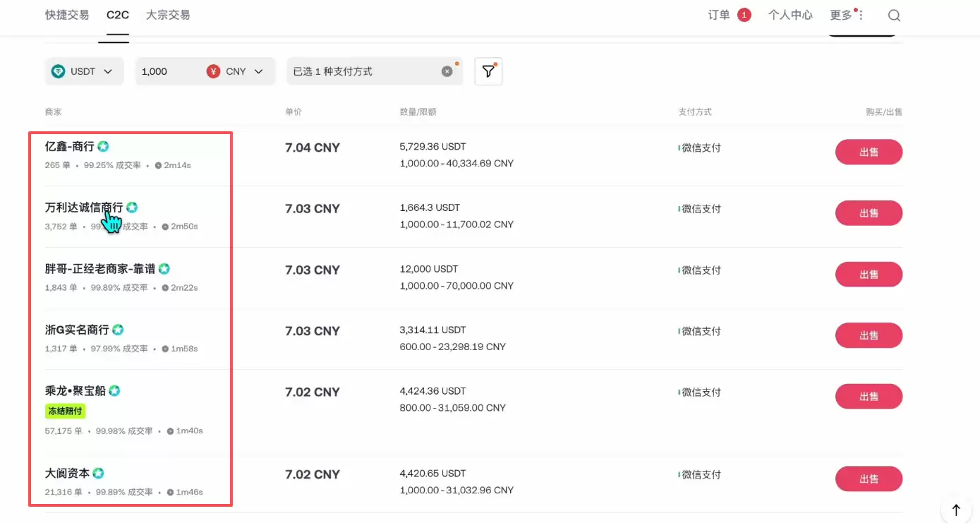Open the 更多 menu
This screenshot has height=523, width=980.
click(x=845, y=15)
